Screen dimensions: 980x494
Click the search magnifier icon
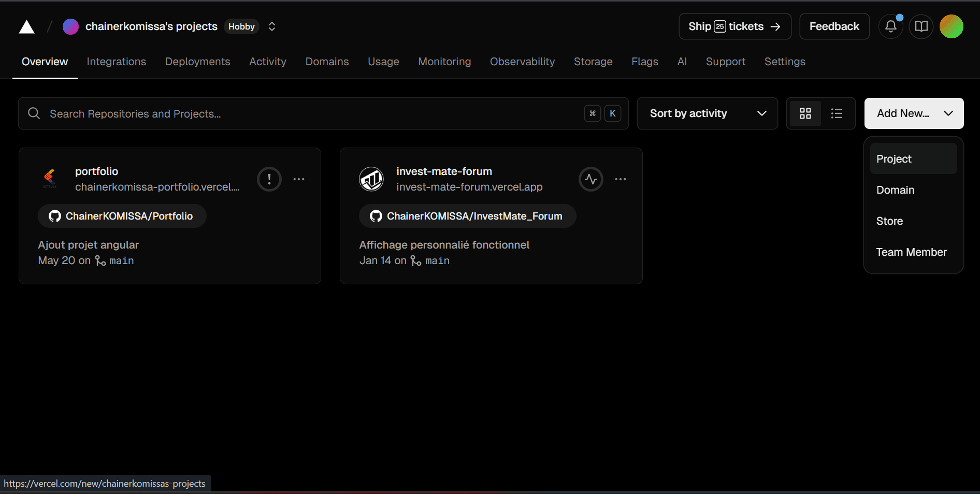[34, 113]
